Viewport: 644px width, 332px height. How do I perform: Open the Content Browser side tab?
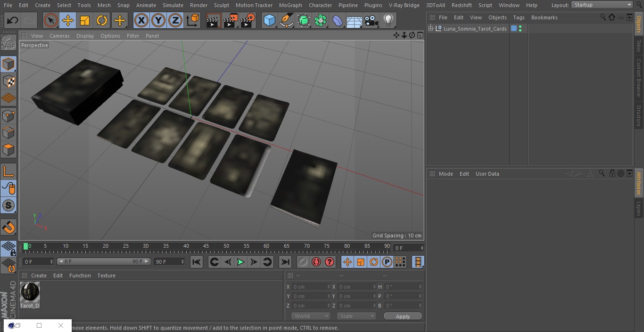pyautogui.click(x=639, y=78)
